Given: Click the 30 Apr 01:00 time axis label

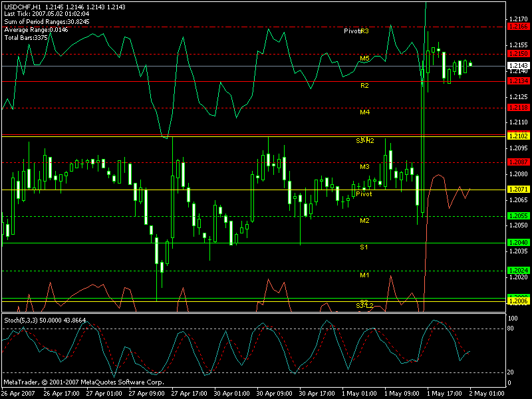Looking at the screenshot, I should (232, 393).
